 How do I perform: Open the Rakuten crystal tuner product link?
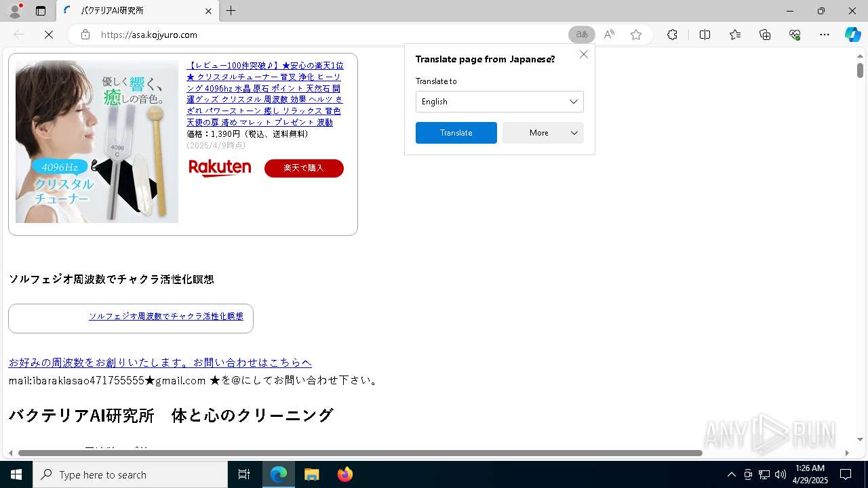point(265,94)
